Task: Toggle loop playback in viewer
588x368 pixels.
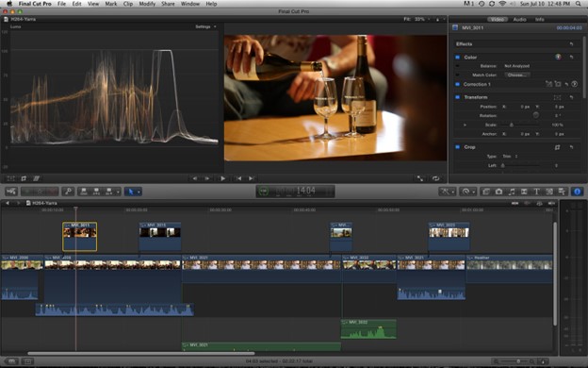Action: coord(435,178)
